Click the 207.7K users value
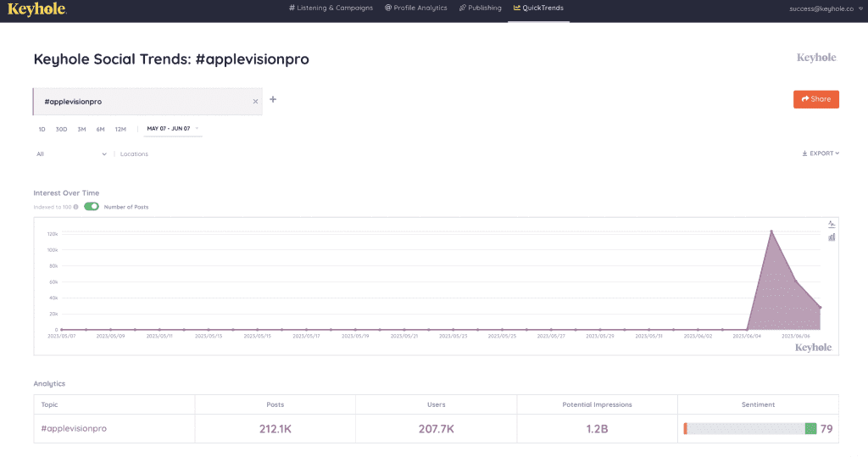The width and height of the screenshot is (868, 457). [437, 429]
